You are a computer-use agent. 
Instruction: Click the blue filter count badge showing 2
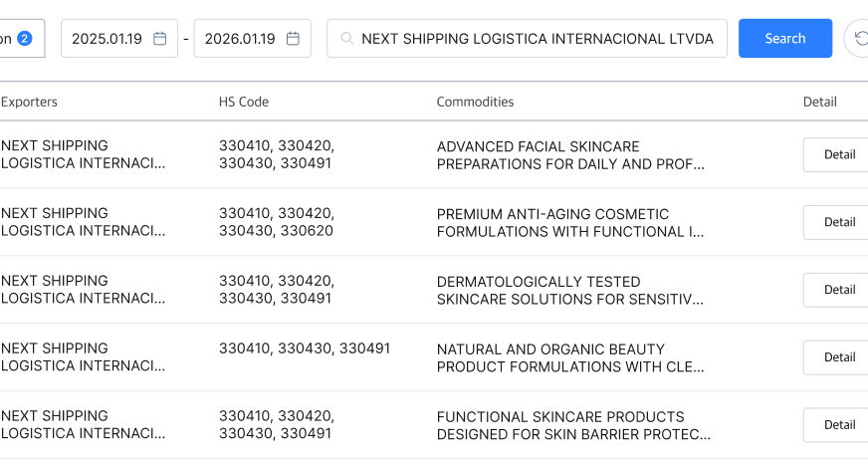click(x=25, y=39)
